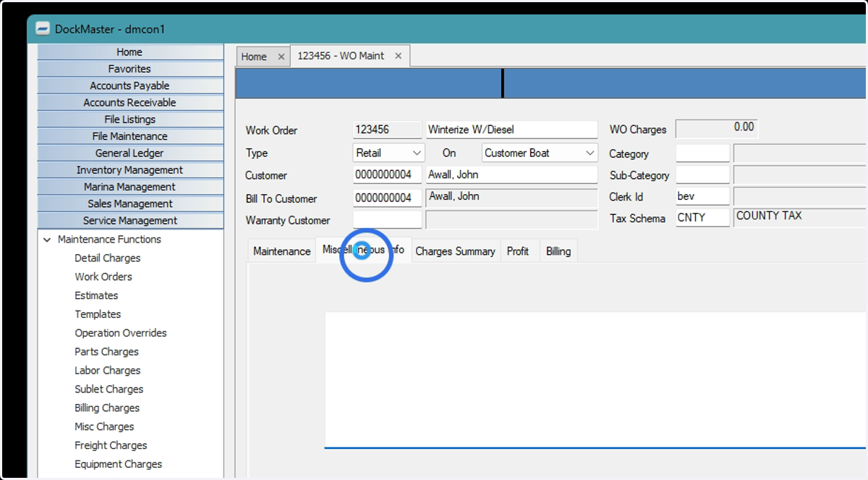Open the Favorites section
This screenshot has height=480, width=868.
click(x=130, y=69)
